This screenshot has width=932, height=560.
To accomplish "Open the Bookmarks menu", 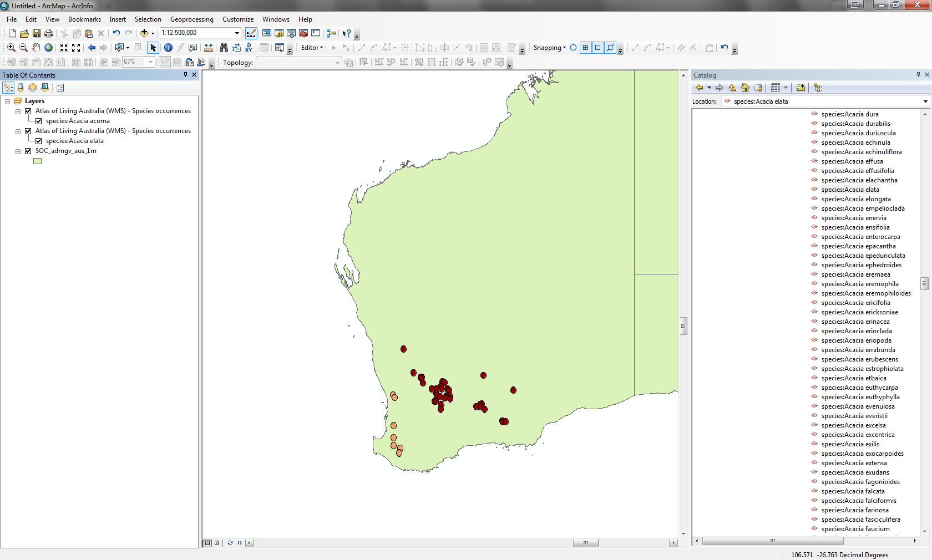I will [x=84, y=19].
